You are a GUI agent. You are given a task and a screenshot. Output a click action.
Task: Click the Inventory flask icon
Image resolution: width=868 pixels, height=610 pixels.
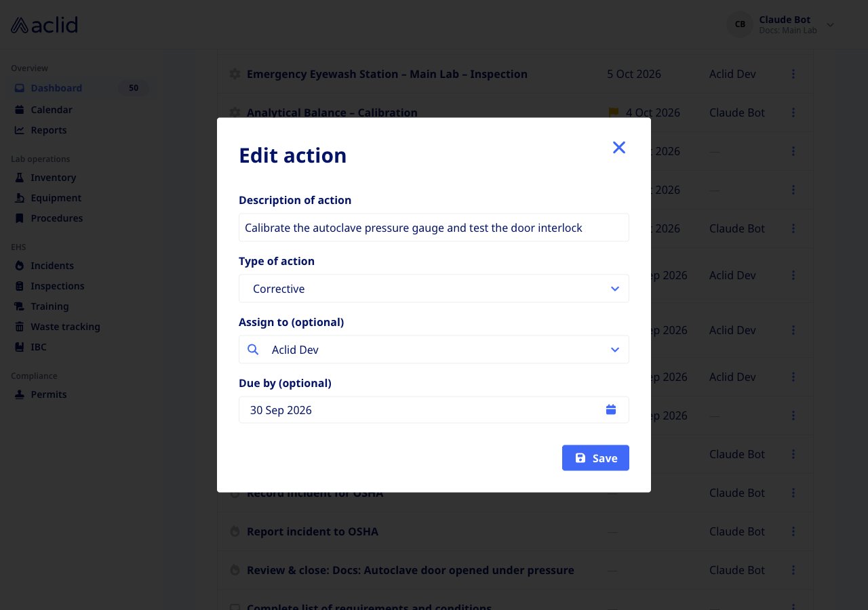tap(19, 178)
